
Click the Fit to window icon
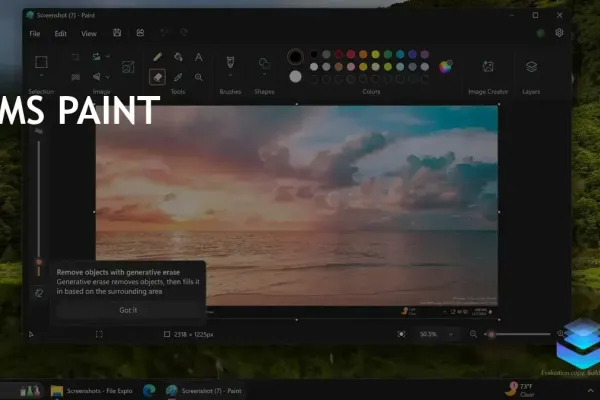point(401,334)
